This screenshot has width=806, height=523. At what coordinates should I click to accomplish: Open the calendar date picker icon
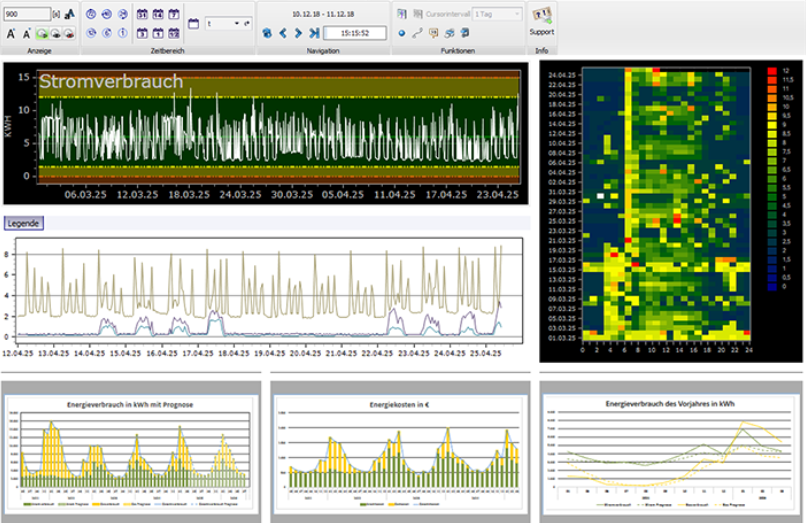tap(193, 22)
